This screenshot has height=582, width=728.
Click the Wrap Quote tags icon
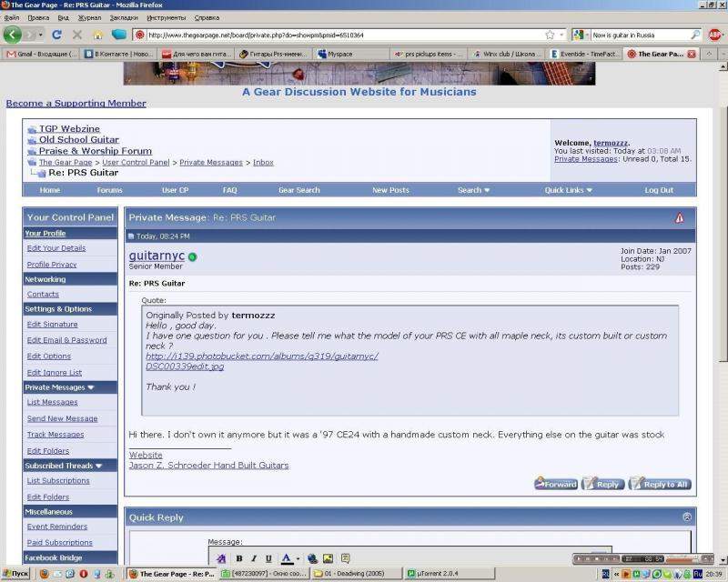tap(345, 558)
